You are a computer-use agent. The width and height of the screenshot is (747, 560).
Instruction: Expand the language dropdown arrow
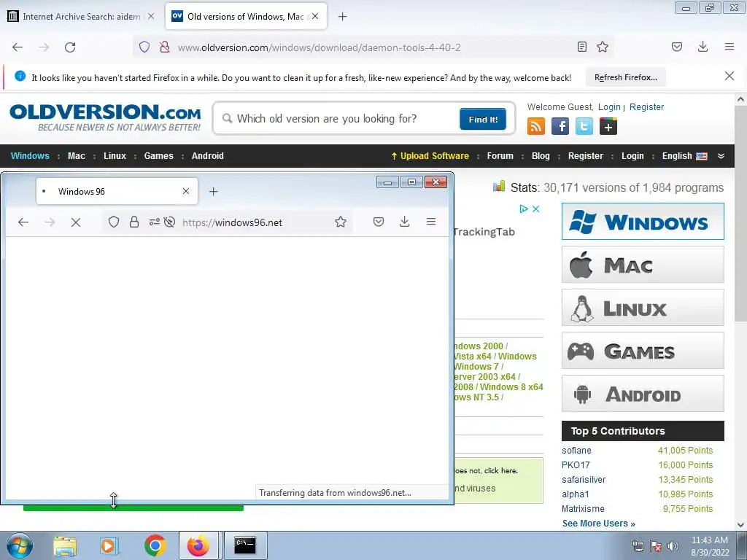721,156
